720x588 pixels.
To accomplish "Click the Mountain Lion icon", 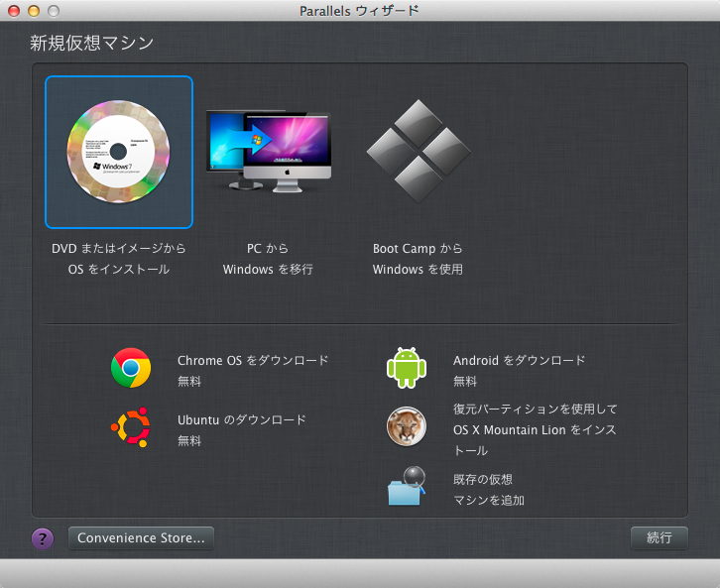I will [407, 426].
